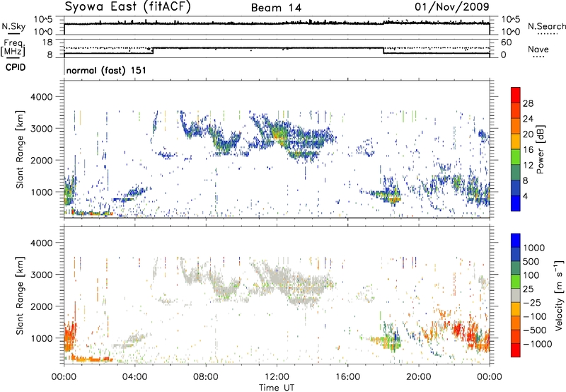Click the '4000' range tick in power panel
This screenshot has height=392, width=566.
[42, 97]
